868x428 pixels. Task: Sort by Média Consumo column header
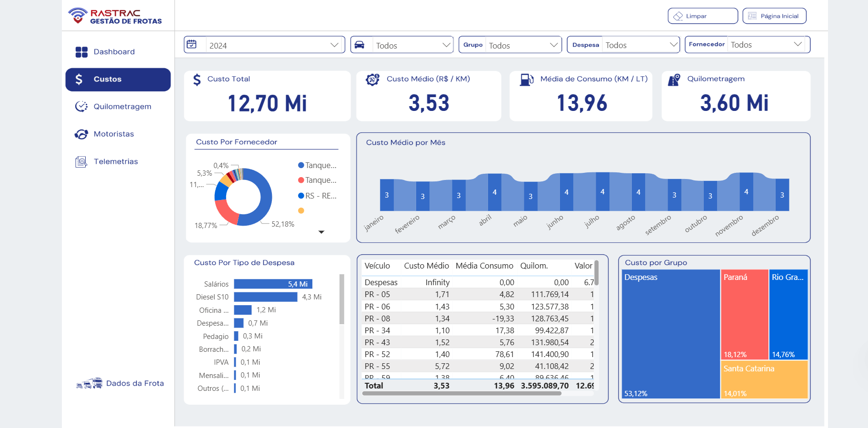484,266
